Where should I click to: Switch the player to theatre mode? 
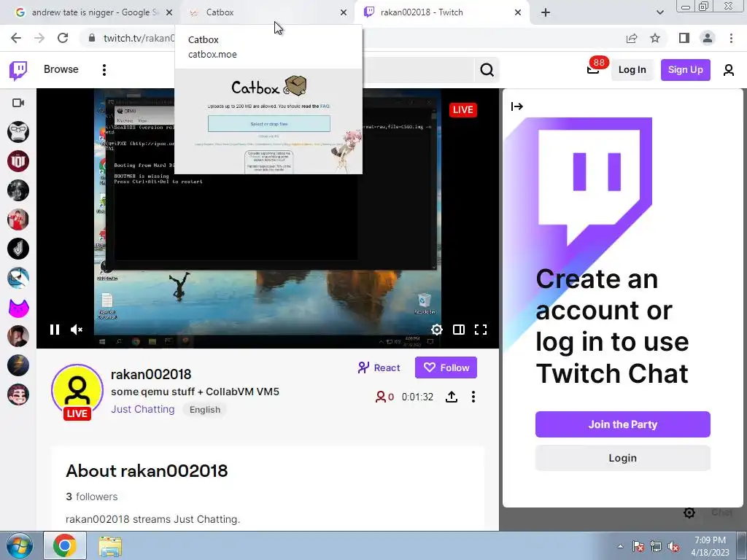(x=458, y=330)
